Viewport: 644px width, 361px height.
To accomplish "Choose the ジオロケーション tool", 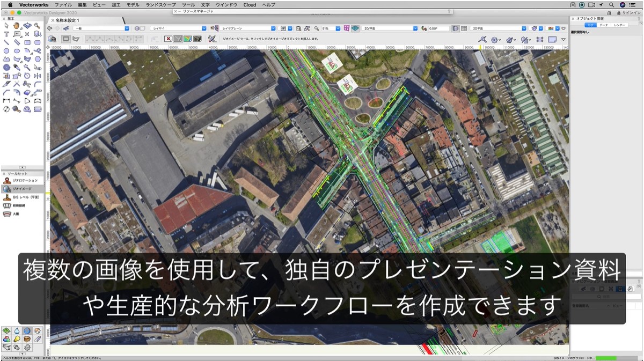I will tap(21, 181).
